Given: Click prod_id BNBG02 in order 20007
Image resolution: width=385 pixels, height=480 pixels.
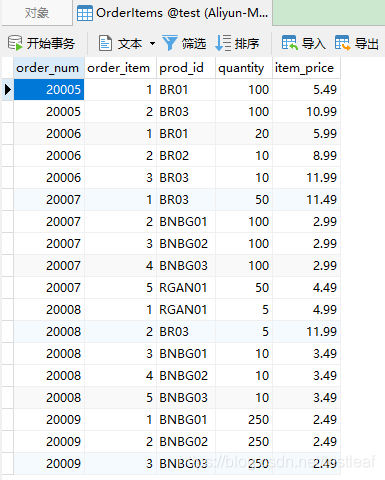Looking at the screenshot, I should (186, 244).
